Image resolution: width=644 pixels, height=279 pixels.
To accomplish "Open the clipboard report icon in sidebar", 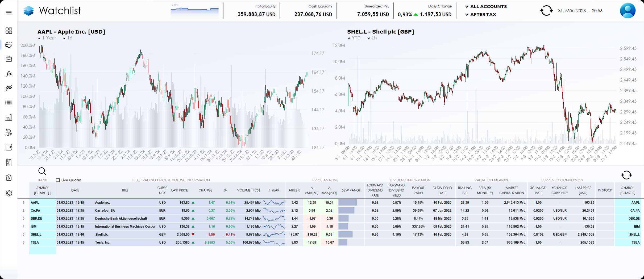I will coord(9,163).
